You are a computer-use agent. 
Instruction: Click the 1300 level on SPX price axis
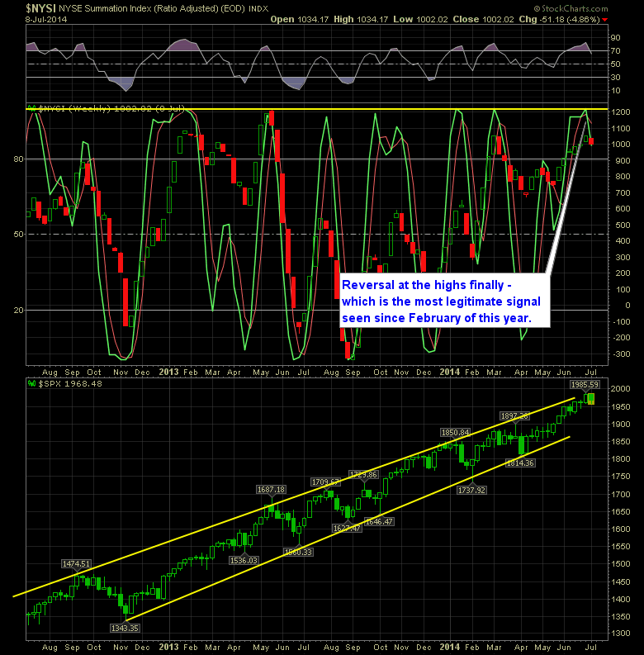620,634
